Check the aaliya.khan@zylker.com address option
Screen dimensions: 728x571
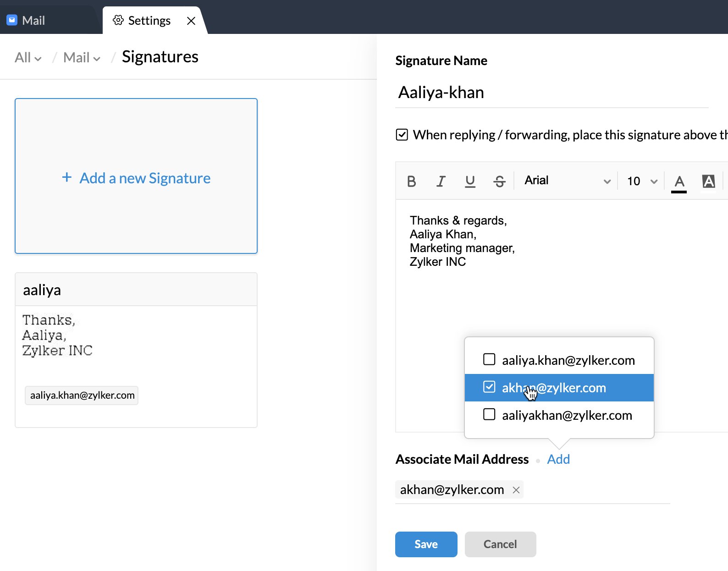[x=489, y=359]
